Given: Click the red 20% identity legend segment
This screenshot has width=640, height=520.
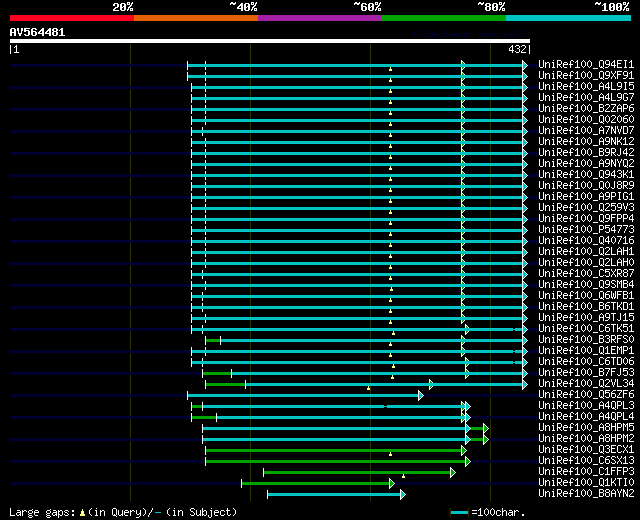Looking at the screenshot, I should click(x=72, y=18).
